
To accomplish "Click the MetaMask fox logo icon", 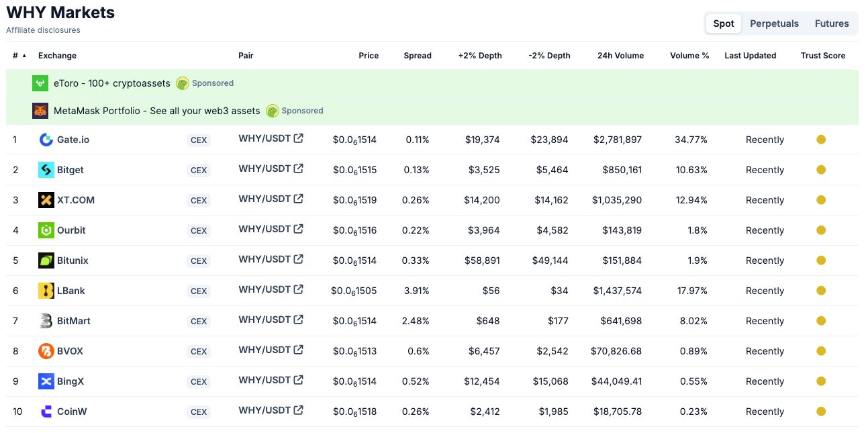I will tap(40, 111).
